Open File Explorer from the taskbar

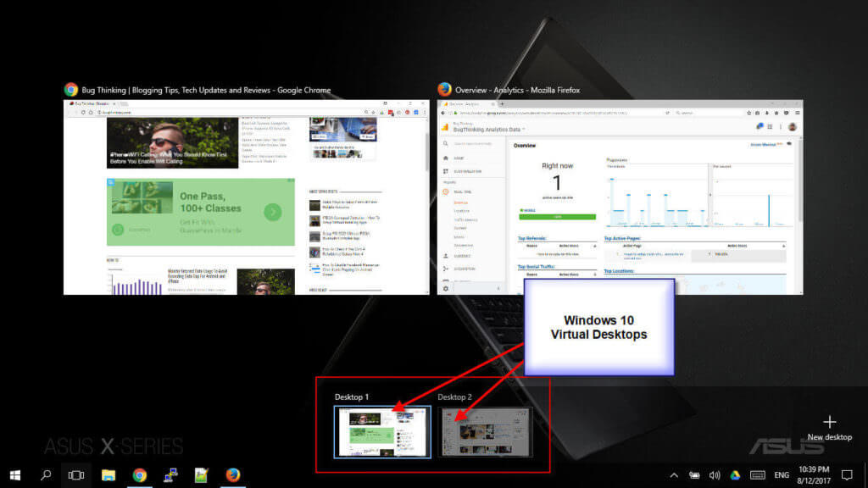pyautogui.click(x=108, y=474)
